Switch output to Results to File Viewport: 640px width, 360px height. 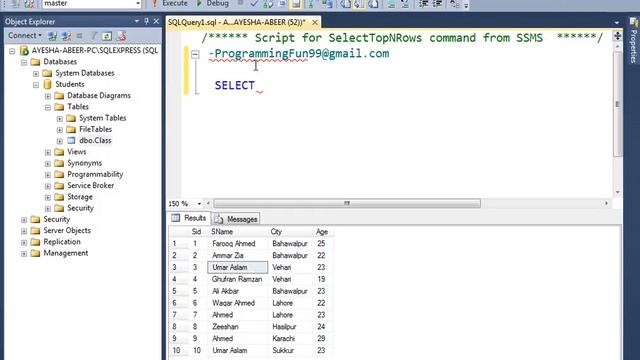click(373, 4)
